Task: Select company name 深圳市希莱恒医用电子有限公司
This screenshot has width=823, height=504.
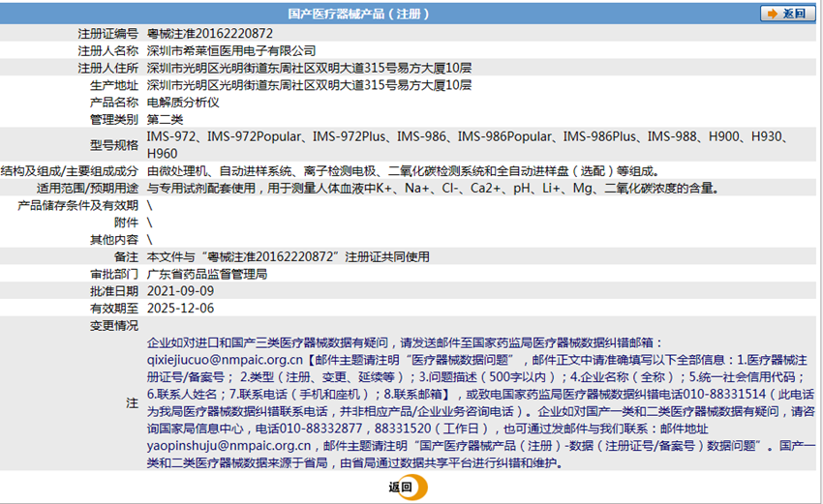Action: click(231, 51)
